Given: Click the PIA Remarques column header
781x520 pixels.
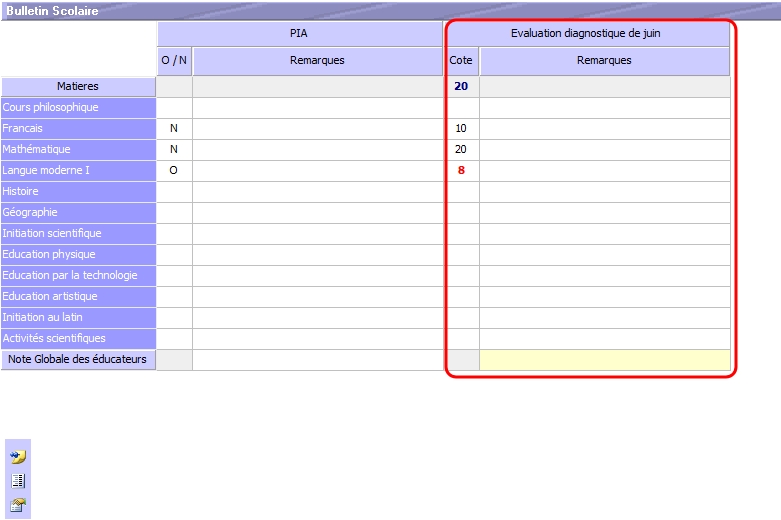Looking at the screenshot, I should click(x=317, y=61).
